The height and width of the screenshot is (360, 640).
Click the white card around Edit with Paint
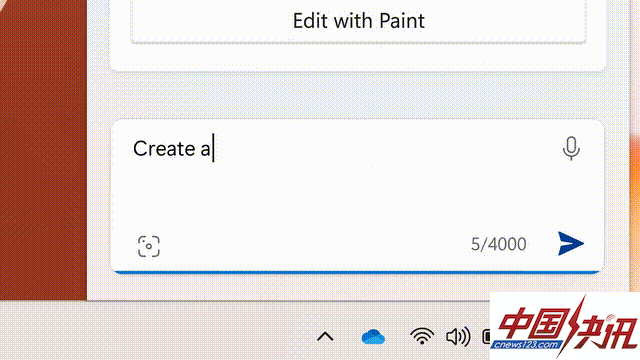click(357, 57)
